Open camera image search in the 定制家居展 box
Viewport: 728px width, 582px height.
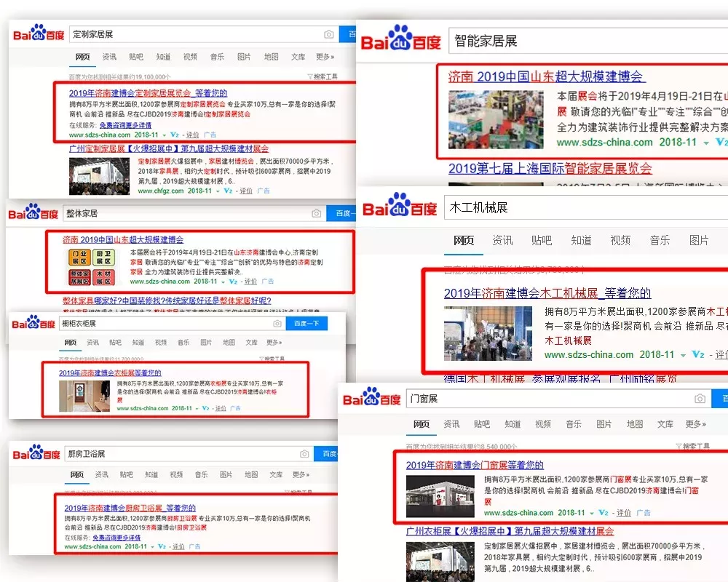point(329,34)
